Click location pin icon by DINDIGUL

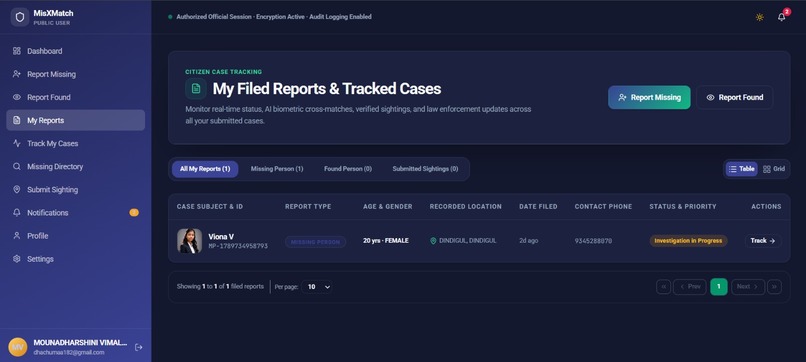[433, 241]
